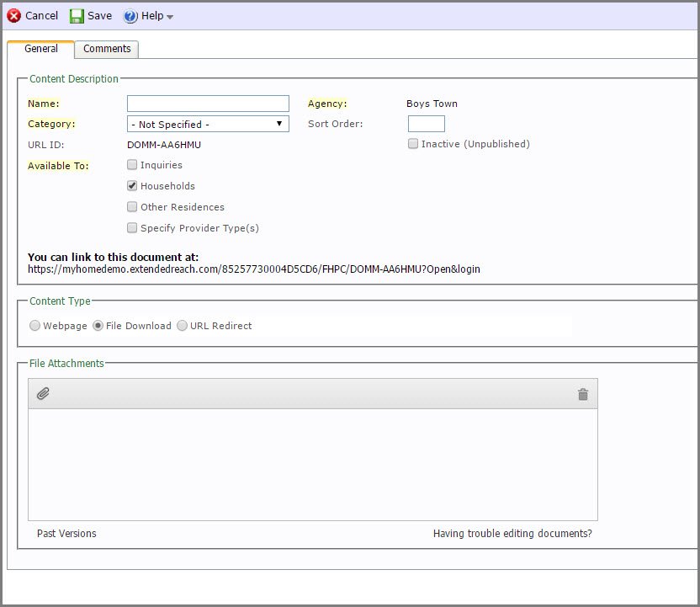Screen dimensions: 700x607
Task: Click the URL ID value DOMM-AA6HMU
Action: coord(164,145)
